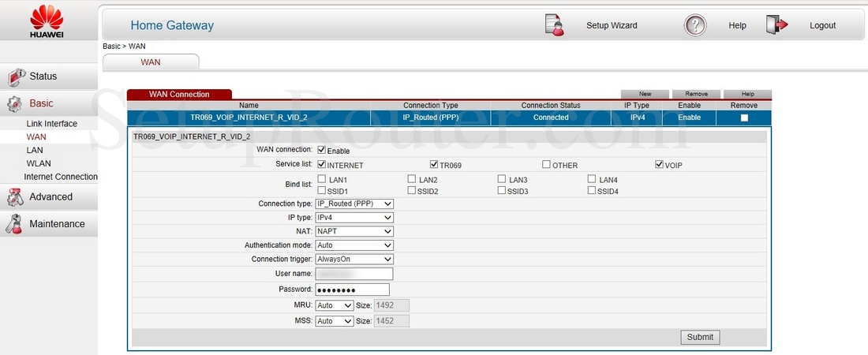Select the WAN tab
Viewport: 868px width, 355px height.
point(151,62)
